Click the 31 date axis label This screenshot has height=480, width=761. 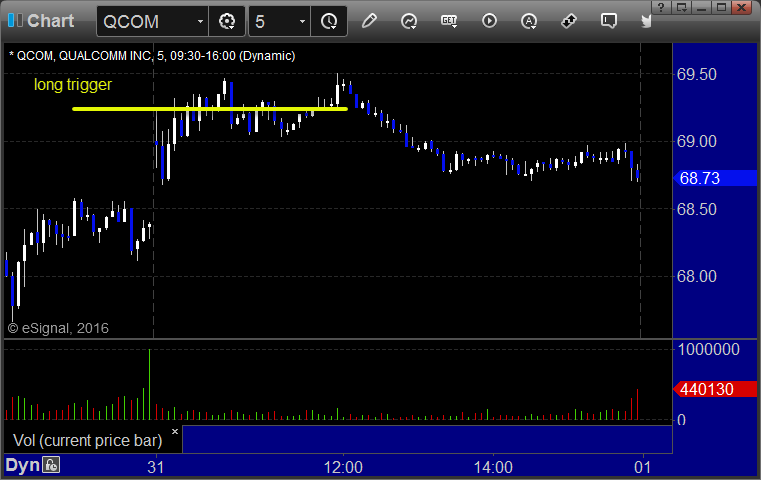156,467
